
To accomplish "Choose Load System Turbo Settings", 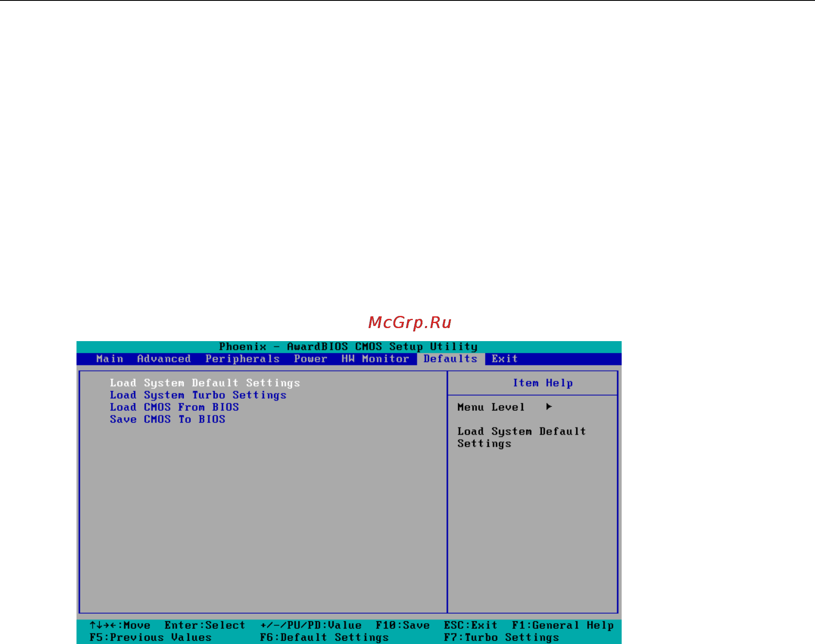I will point(198,395).
